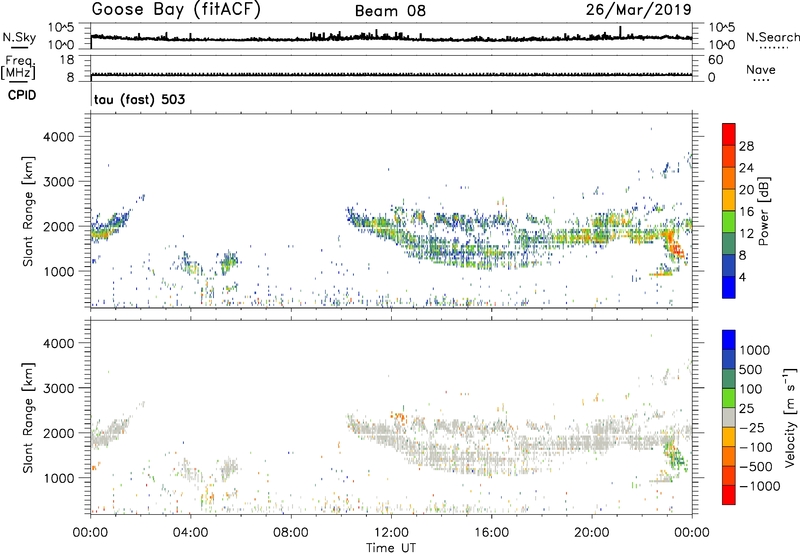Click the '16:00' time axis tick label
The image size is (800, 554).
click(491, 533)
